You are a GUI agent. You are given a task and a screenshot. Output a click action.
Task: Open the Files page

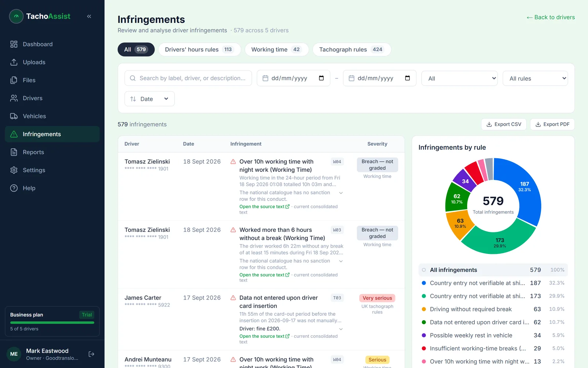[x=52, y=80]
